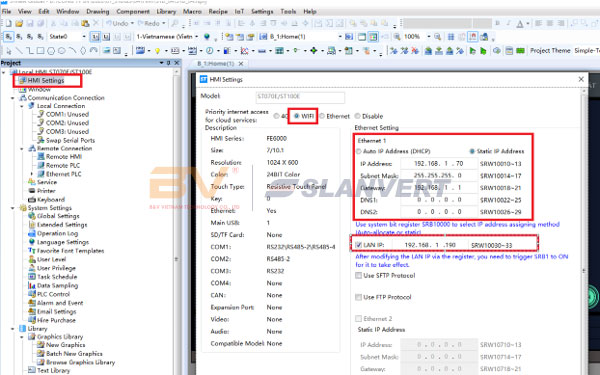Click the data table component icon

(279, 51)
